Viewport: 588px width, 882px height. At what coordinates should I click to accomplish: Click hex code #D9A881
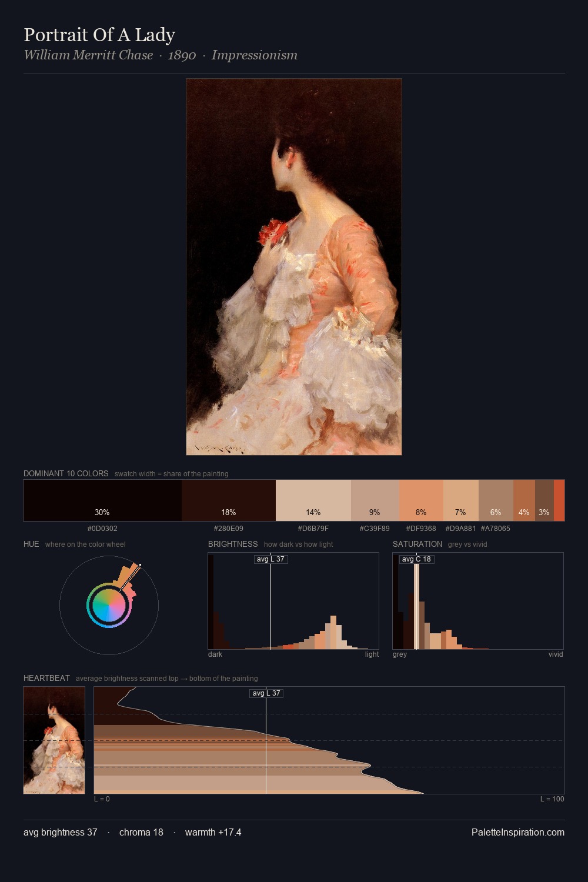tap(460, 529)
